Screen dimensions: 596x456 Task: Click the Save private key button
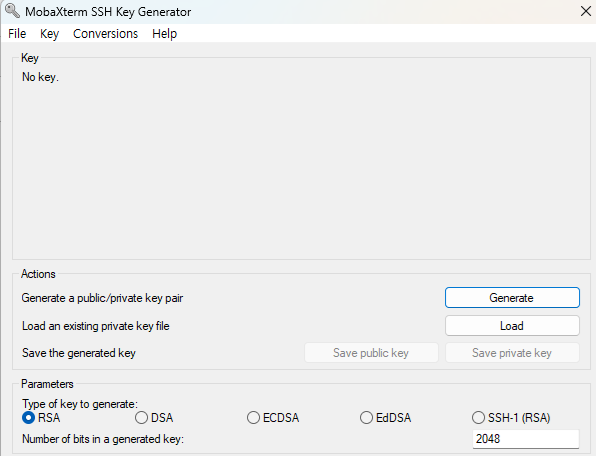click(x=512, y=353)
